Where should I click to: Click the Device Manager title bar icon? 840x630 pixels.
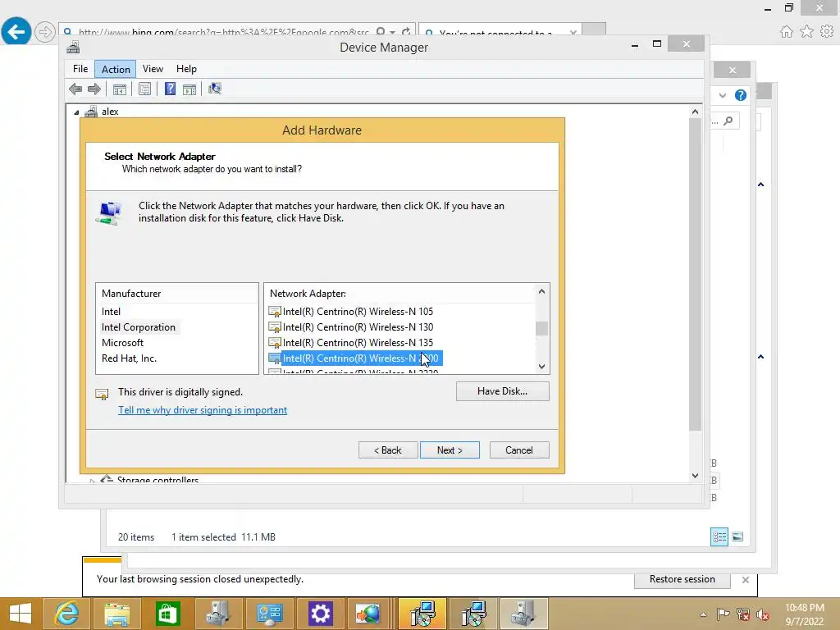pos(73,48)
